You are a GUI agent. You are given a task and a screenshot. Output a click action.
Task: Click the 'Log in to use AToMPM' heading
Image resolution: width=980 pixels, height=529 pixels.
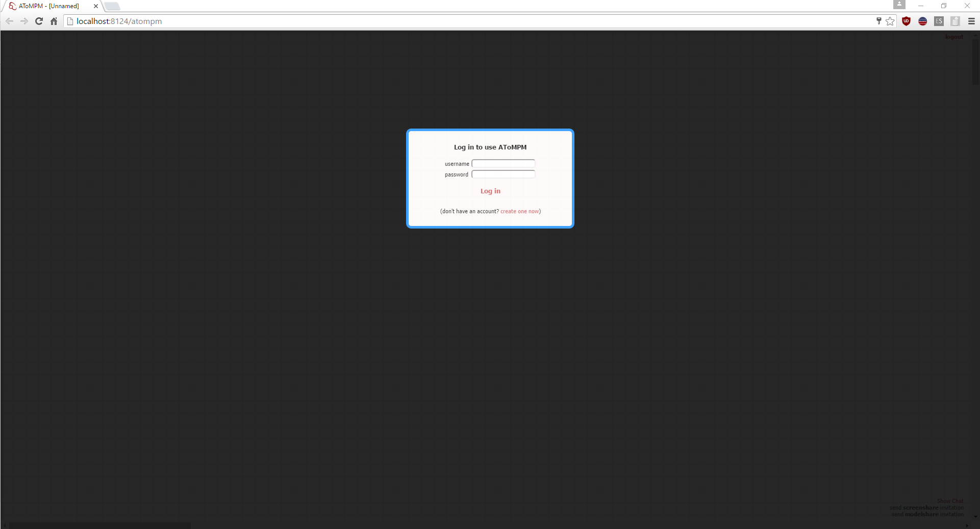tap(490, 147)
